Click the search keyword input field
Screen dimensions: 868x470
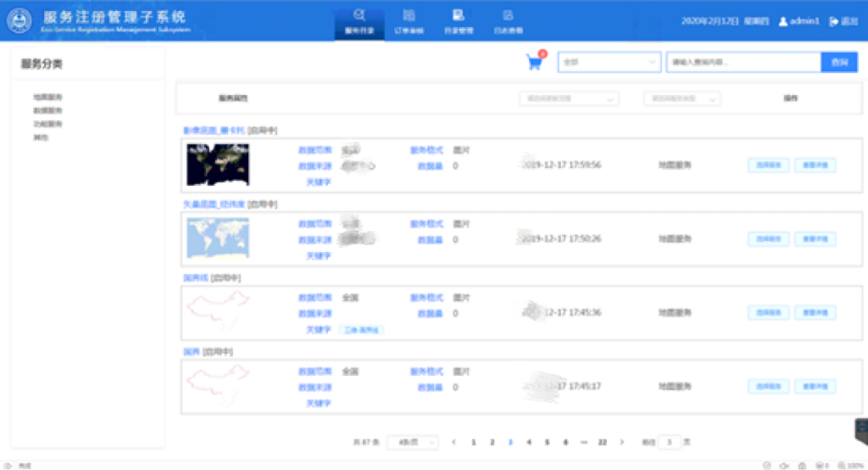point(743,62)
